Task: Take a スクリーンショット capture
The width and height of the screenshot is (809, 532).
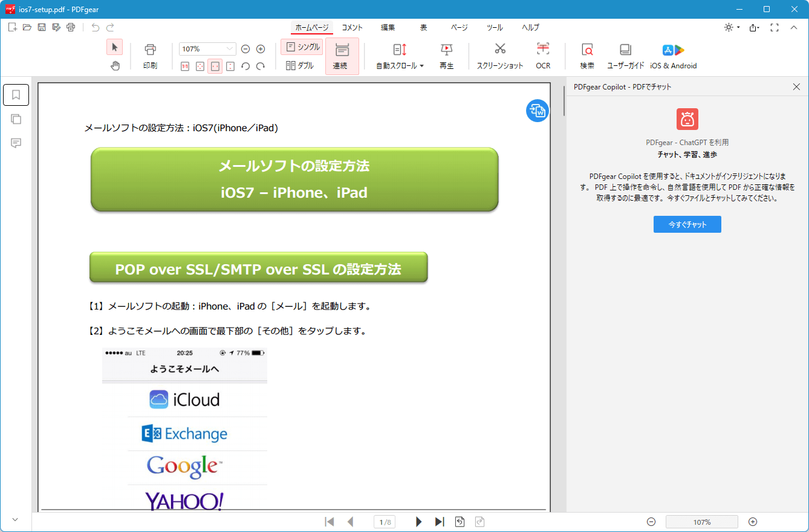Action: [x=500, y=56]
